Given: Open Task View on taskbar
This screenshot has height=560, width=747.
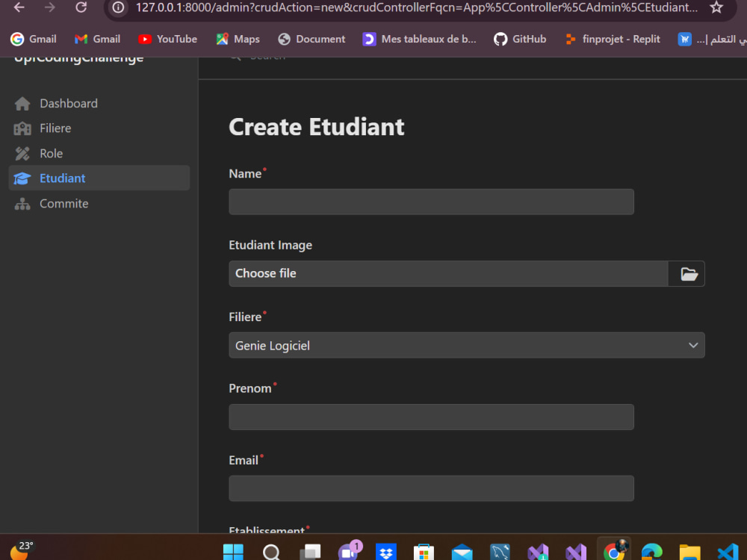Looking at the screenshot, I should pyautogui.click(x=310, y=552).
